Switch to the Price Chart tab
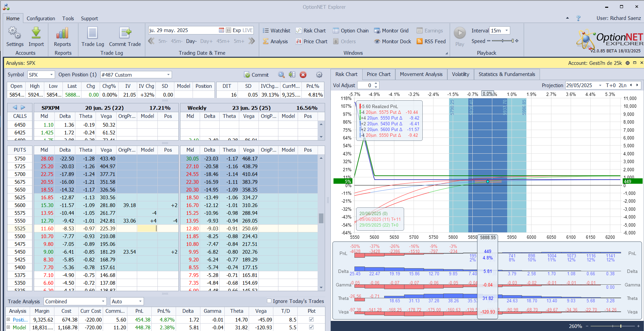644x331 pixels. click(378, 74)
